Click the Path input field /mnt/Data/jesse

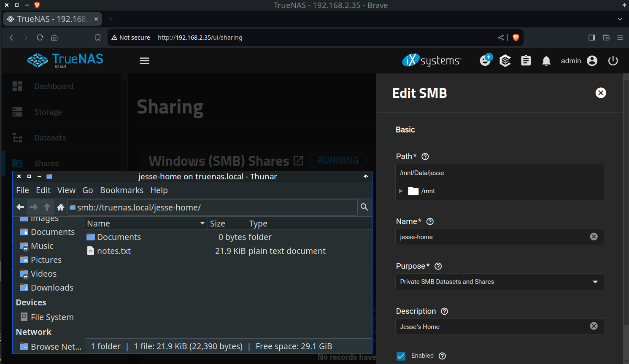click(499, 173)
